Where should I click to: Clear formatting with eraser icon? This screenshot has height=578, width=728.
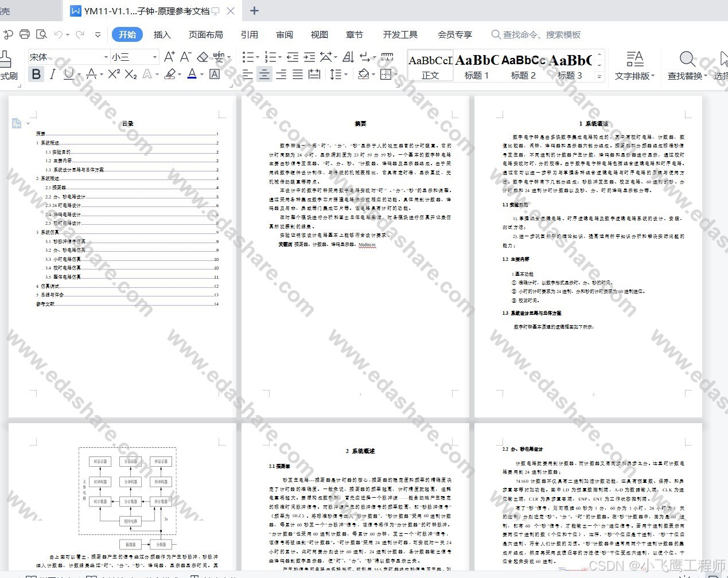coord(203,57)
